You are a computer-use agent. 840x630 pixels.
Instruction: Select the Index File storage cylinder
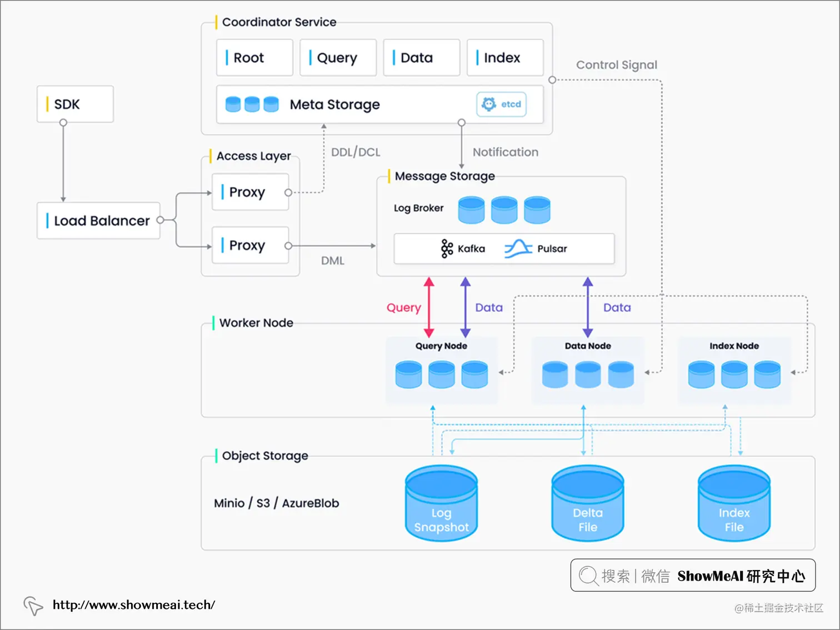pos(734,503)
